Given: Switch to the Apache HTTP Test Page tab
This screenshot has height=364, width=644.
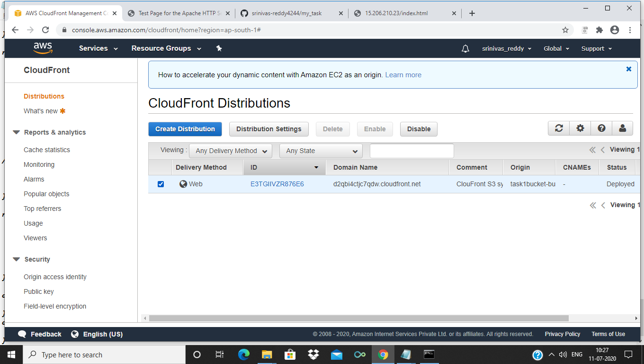Looking at the screenshot, I should click(179, 13).
